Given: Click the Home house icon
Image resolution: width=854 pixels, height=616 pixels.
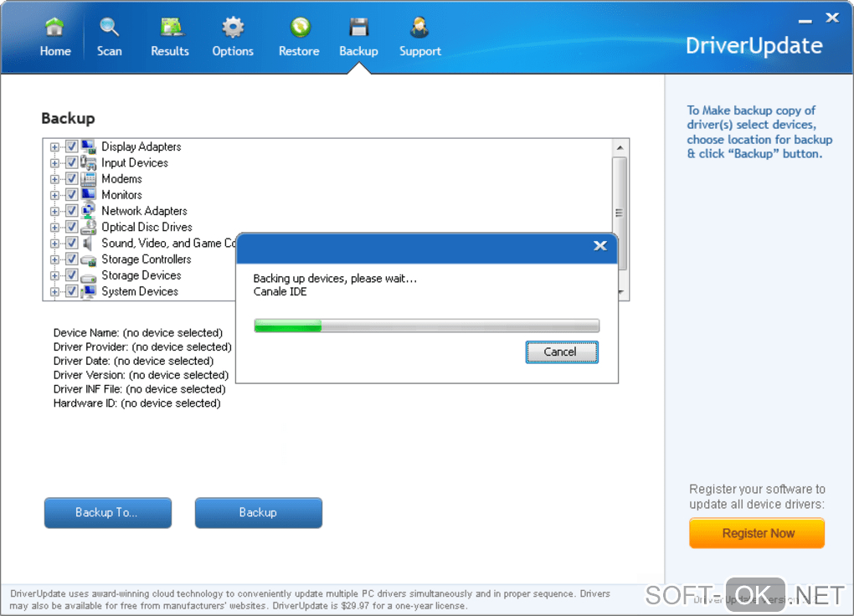Looking at the screenshot, I should (x=54, y=27).
